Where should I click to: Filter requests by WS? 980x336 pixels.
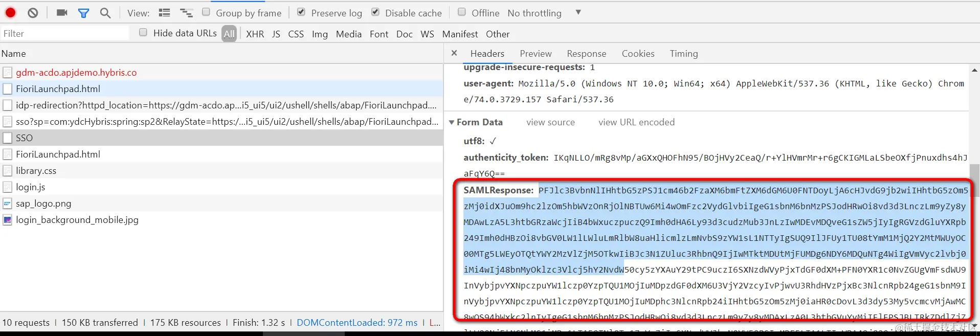point(427,34)
